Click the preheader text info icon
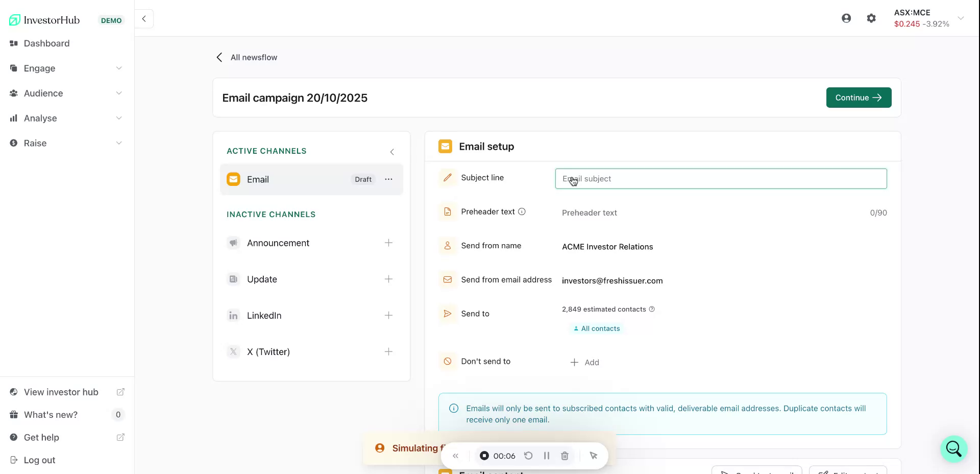The height and width of the screenshot is (474, 980). 522,211
